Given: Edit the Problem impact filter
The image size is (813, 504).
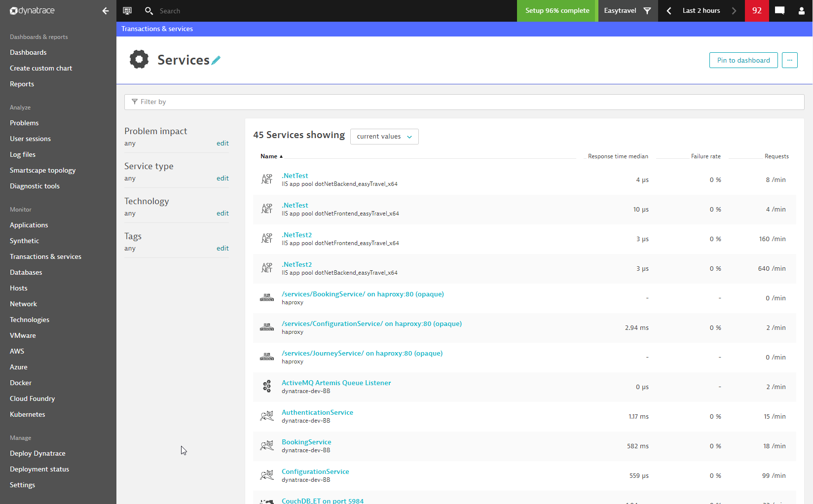Looking at the screenshot, I should 222,143.
